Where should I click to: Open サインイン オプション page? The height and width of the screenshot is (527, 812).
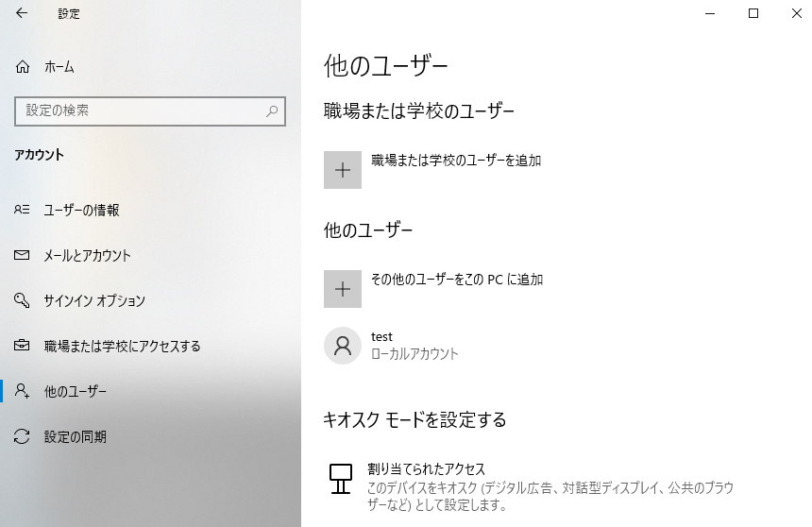pos(94,300)
